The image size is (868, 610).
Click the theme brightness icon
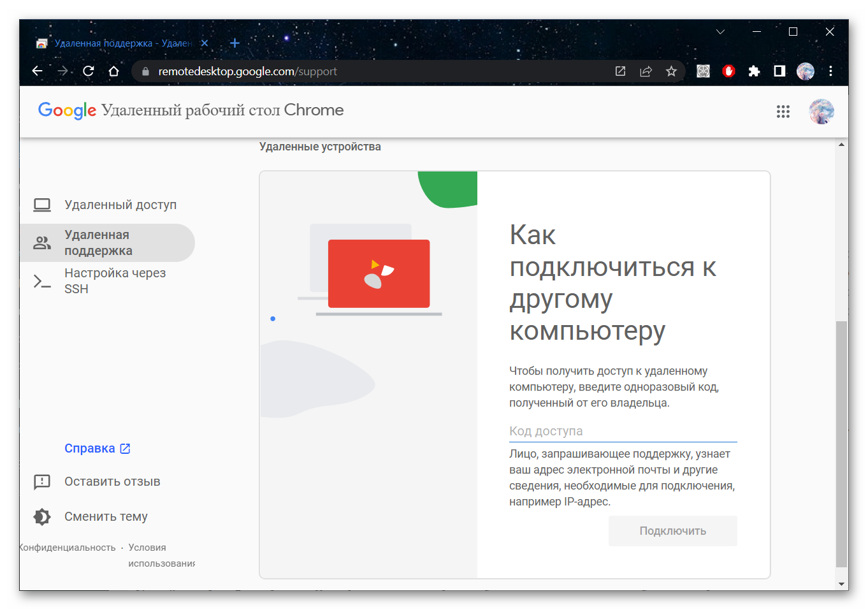pos(42,517)
